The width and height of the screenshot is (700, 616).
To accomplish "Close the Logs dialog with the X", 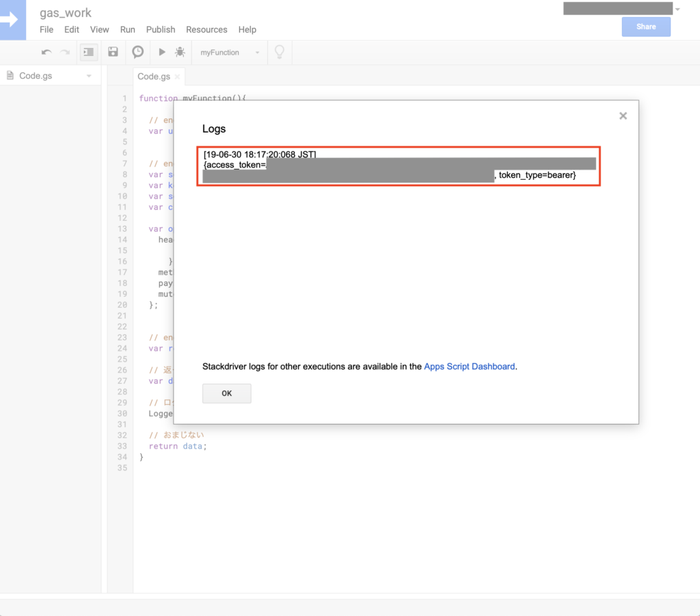I will (x=623, y=116).
